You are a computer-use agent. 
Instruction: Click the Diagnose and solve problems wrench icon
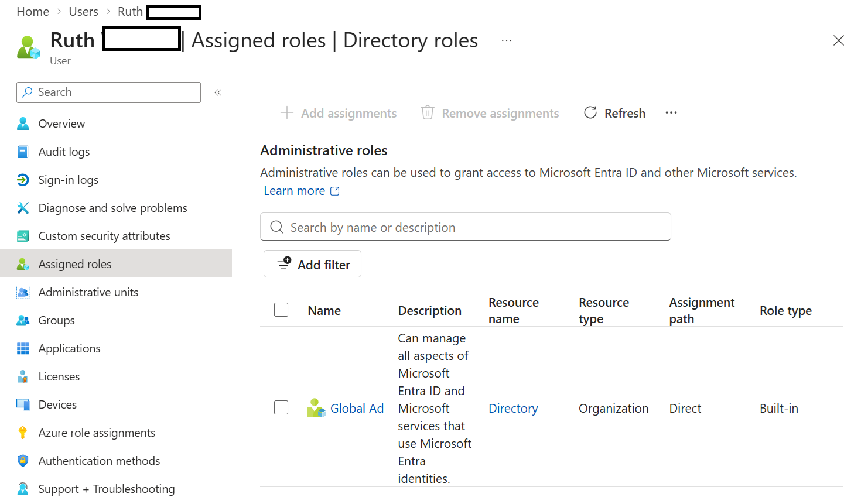point(23,208)
